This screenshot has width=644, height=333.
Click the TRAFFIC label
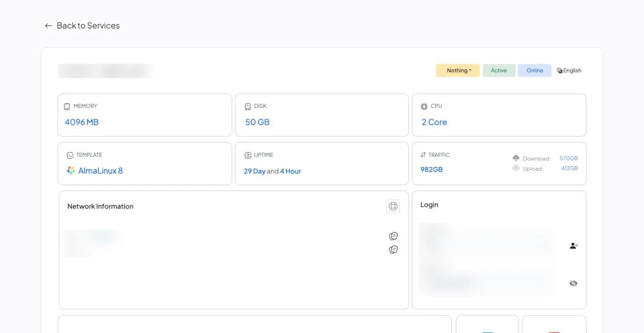point(439,155)
